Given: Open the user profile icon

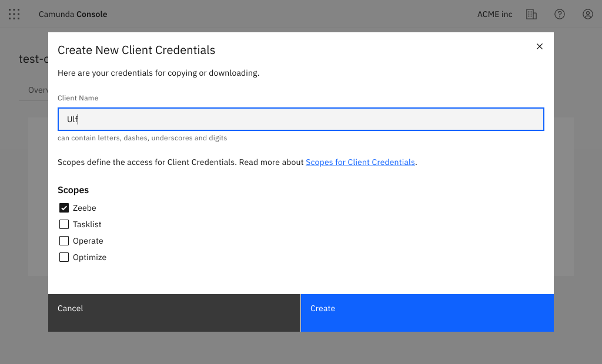Looking at the screenshot, I should [588, 14].
